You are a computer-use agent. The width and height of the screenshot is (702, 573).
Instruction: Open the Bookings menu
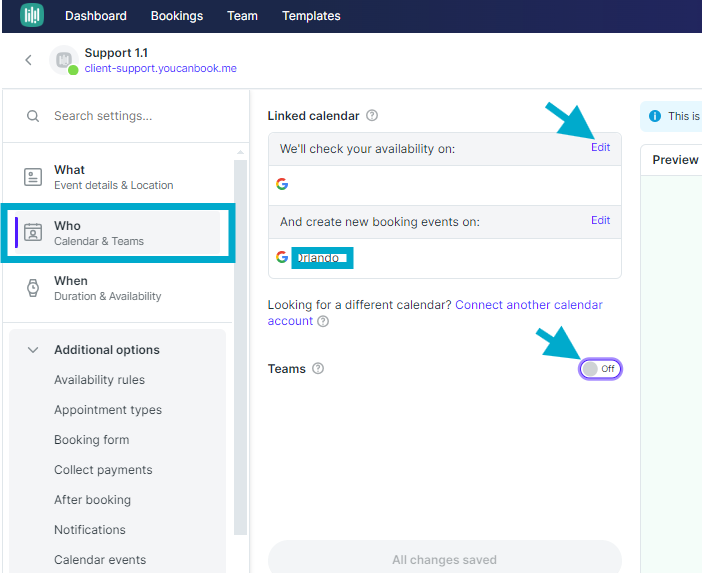point(177,16)
